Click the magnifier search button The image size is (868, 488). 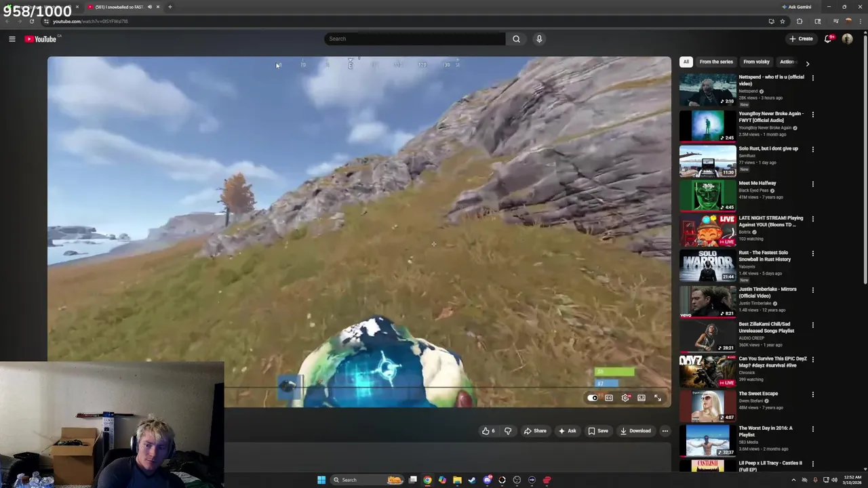pyautogui.click(x=516, y=39)
